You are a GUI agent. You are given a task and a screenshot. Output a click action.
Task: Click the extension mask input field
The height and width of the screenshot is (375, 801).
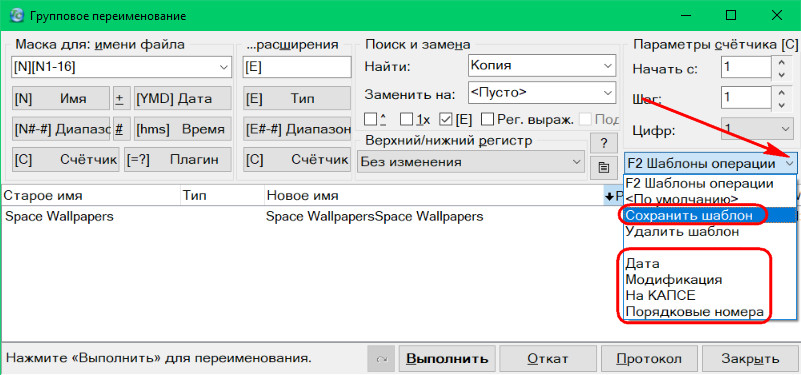click(297, 67)
